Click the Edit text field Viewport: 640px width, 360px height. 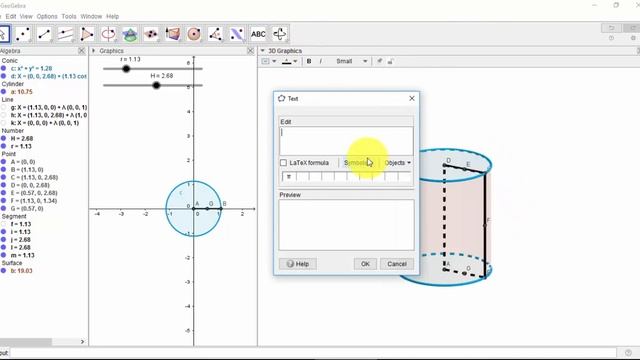(x=346, y=141)
